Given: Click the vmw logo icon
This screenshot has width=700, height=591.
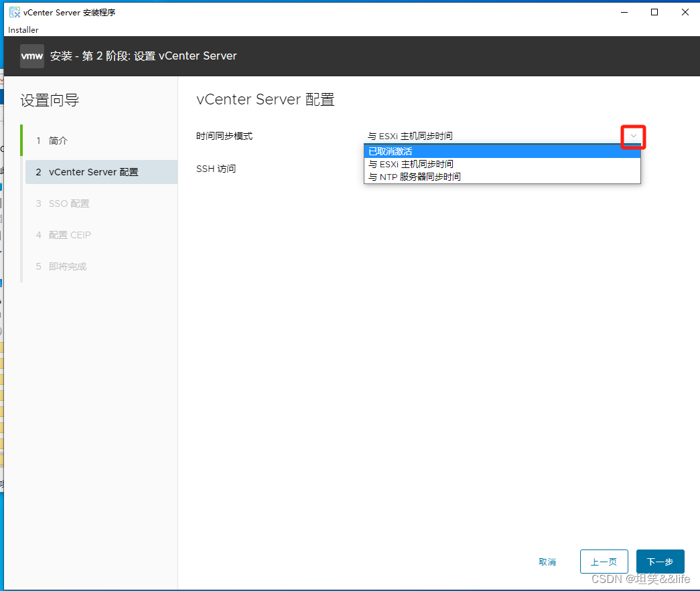Looking at the screenshot, I should pyautogui.click(x=32, y=56).
